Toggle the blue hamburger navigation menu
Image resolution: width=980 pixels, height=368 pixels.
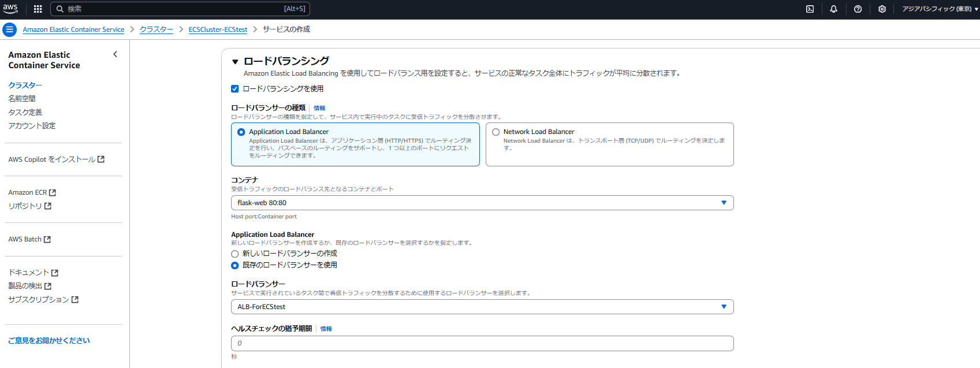click(9, 29)
